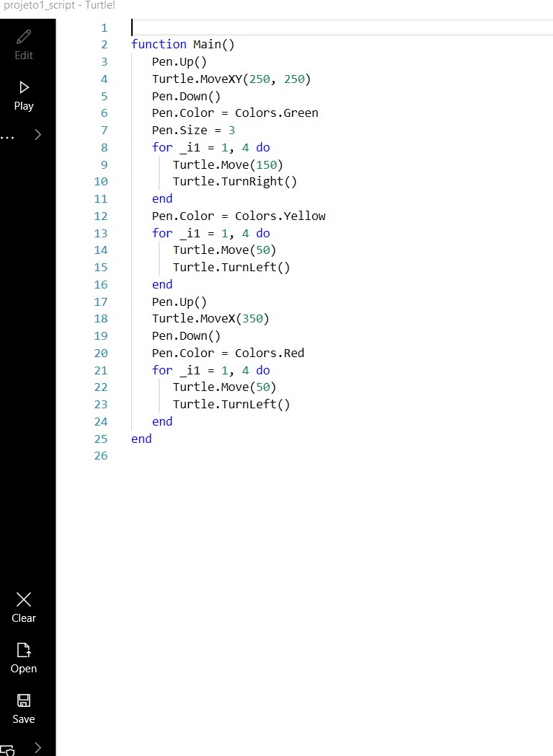Click 'Turtle.TurnLeft()' on line 23
The width and height of the screenshot is (553, 756).
pyautogui.click(x=231, y=404)
